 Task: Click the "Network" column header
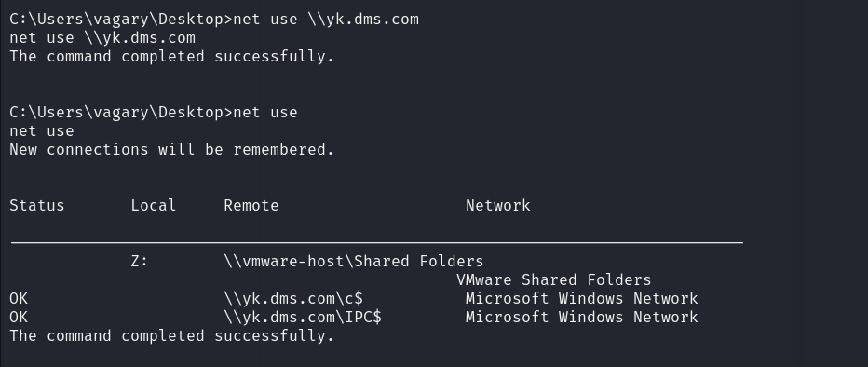(x=498, y=205)
